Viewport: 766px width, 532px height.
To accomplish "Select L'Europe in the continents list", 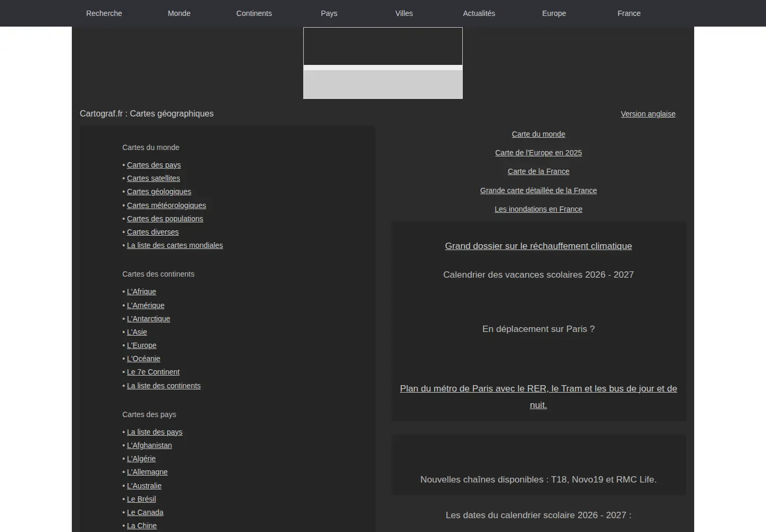I will (141, 345).
